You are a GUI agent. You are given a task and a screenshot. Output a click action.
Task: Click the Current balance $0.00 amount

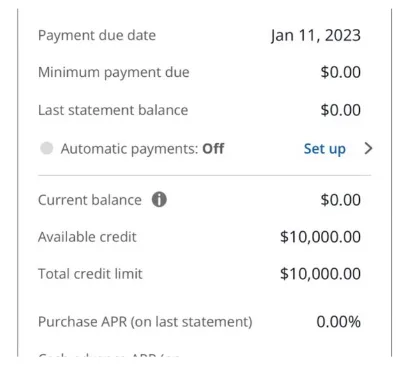341,200
